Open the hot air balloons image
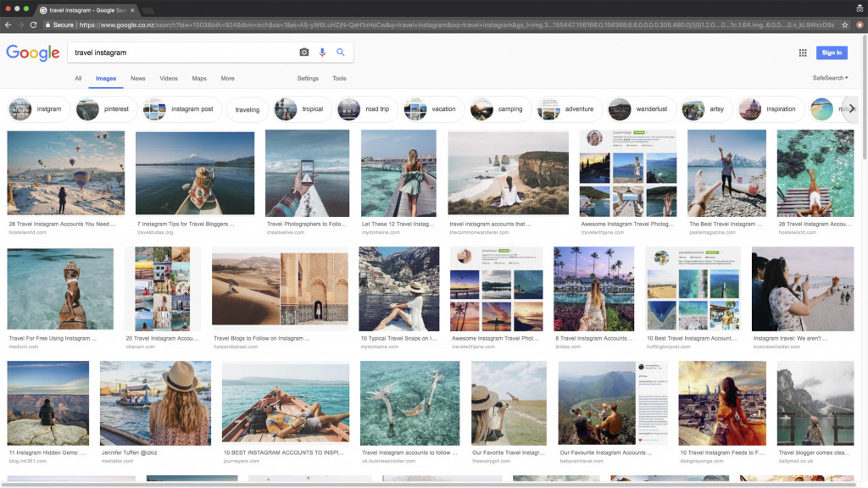 click(x=66, y=173)
